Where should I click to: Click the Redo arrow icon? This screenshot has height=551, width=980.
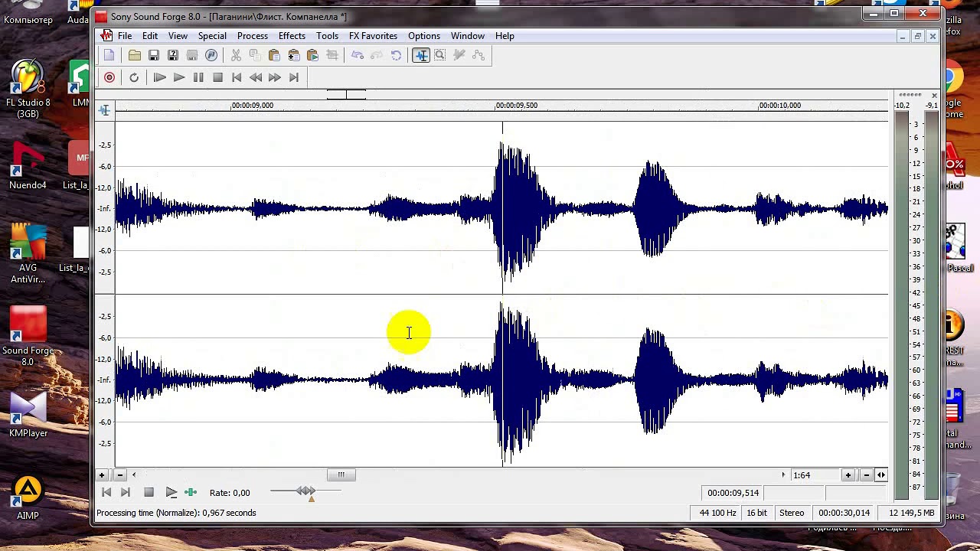click(377, 55)
